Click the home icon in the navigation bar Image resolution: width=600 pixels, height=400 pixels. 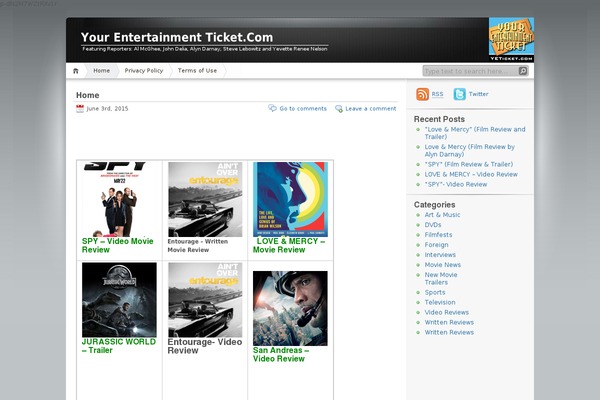coord(76,71)
